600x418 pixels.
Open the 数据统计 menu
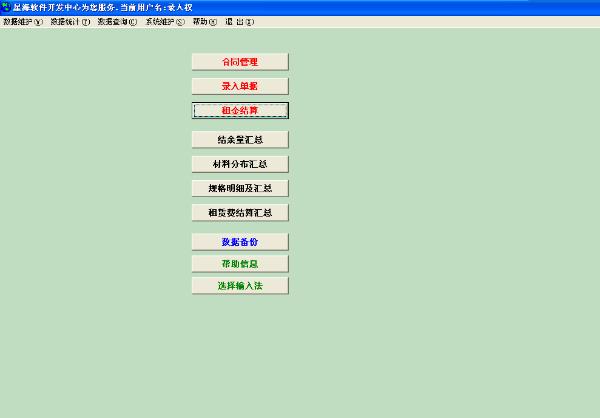[70, 22]
